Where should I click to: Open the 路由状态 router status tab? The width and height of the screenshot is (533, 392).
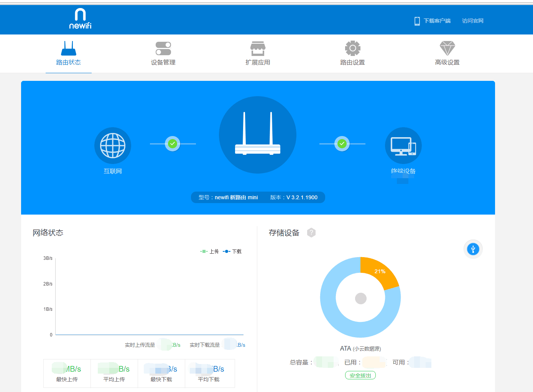[69, 53]
